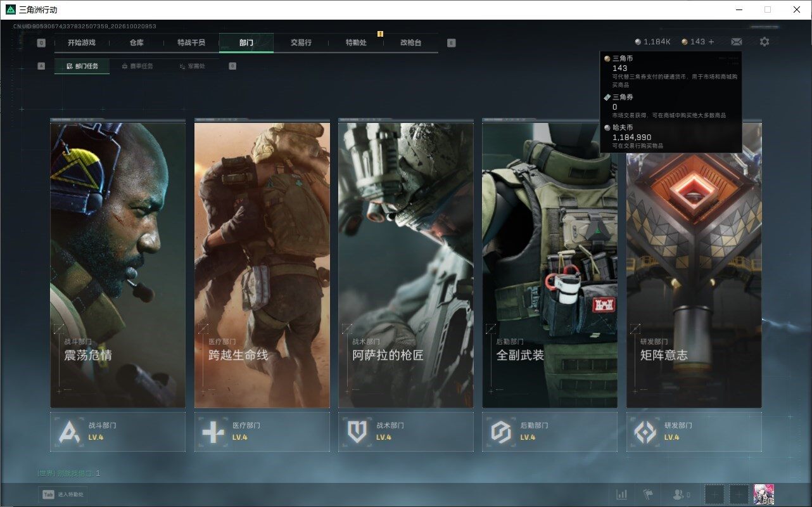Open the 交易行 tab
This screenshot has width=812, height=507.
point(301,42)
